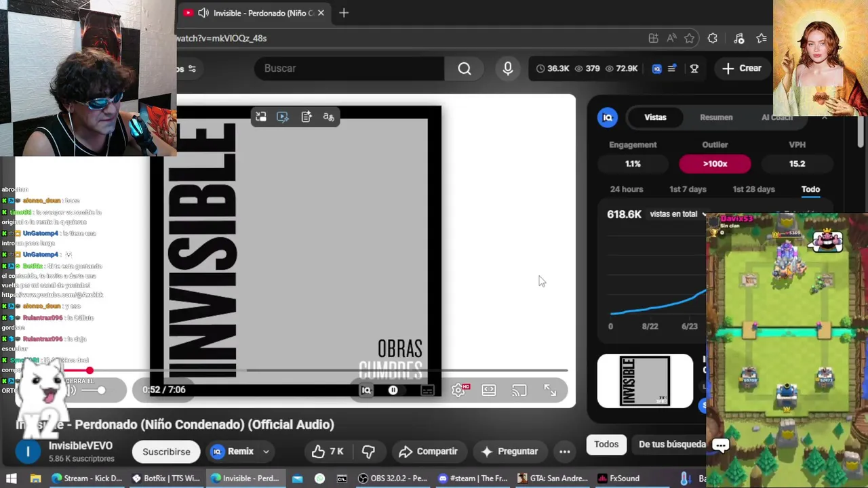This screenshot has width=868, height=488.
Task: Toggle theater mode in player
Action: point(489,390)
